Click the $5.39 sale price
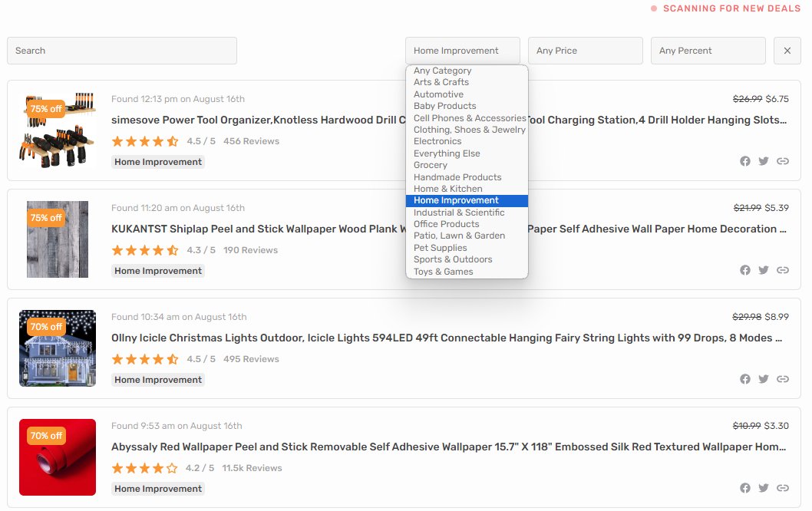812x511 pixels. pos(777,208)
